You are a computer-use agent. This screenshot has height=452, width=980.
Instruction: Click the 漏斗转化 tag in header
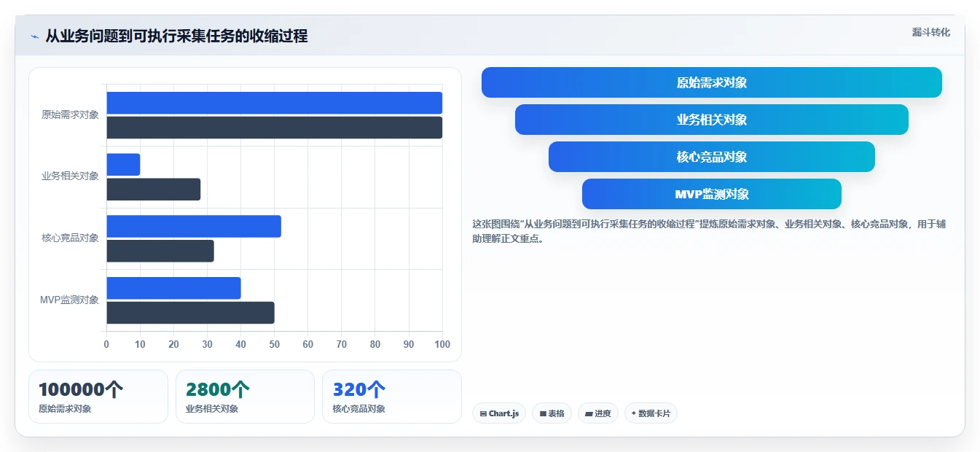930,32
